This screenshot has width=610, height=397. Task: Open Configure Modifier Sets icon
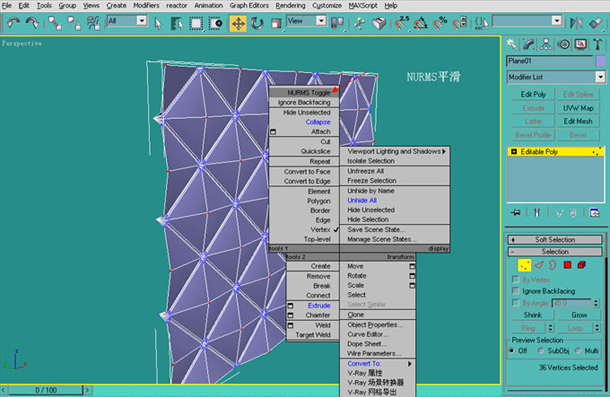[594, 213]
